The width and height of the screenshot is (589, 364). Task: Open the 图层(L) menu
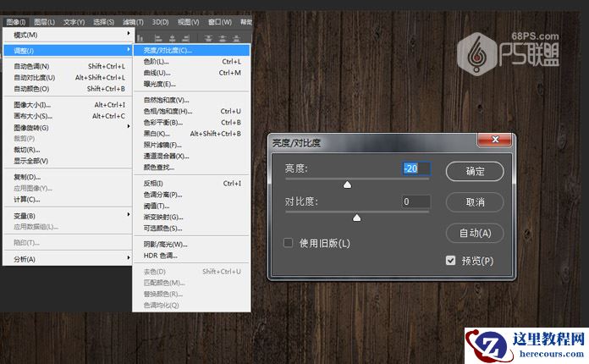click(x=44, y=22)
